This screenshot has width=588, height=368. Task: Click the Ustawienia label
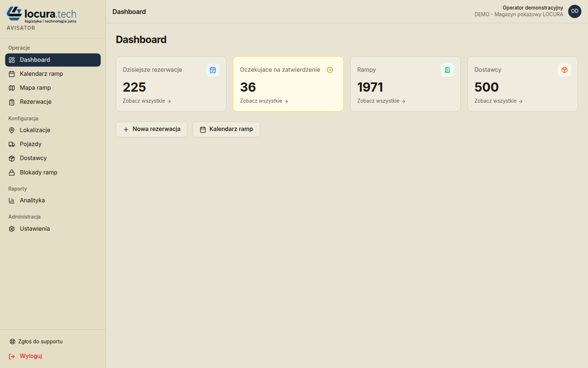(x=35, y=229)
